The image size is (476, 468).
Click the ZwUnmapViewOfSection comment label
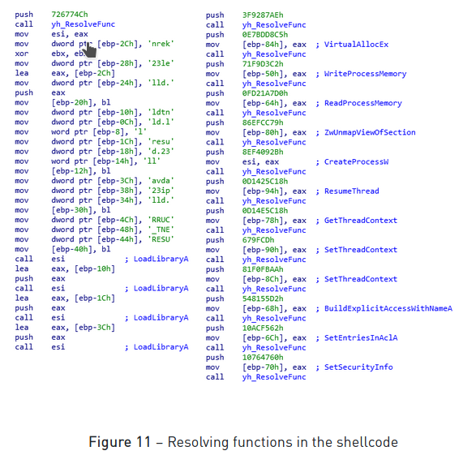(x=370, y=133)
